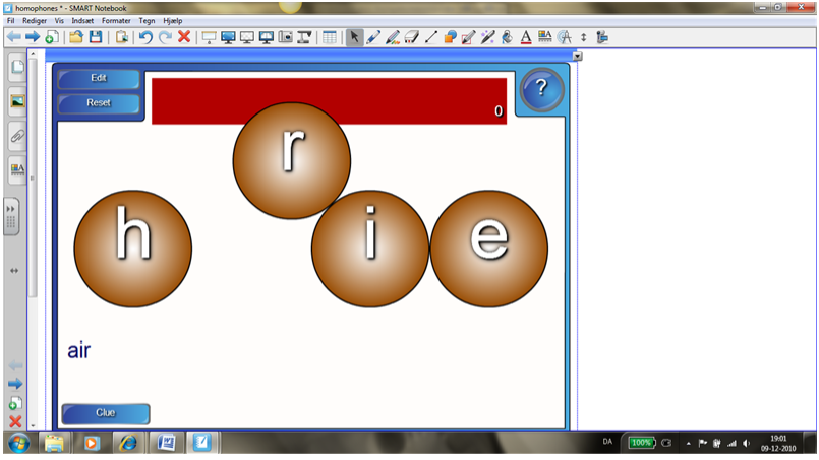Screen dimensions: 819x460
Task: Open the Vis menu
Action: coord(59,20)
